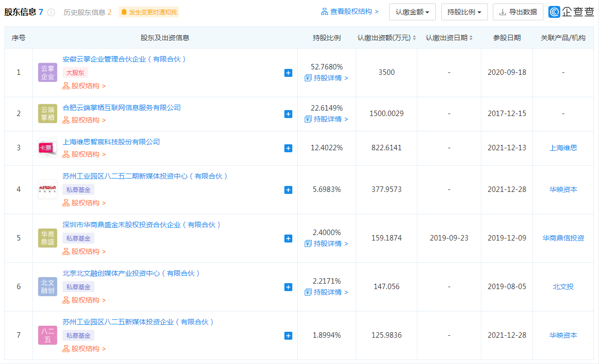Click 华商鼎盛 logo thumbnail
Screen dimensions: 599x364
48,238
